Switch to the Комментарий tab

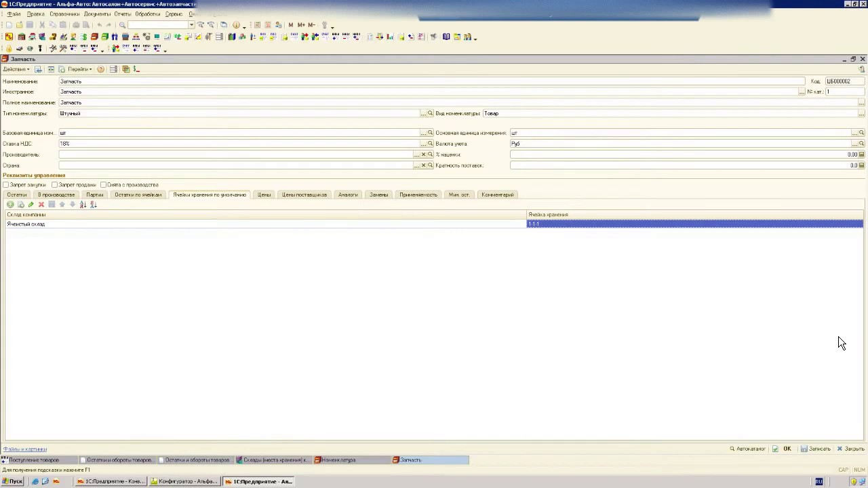498,195
